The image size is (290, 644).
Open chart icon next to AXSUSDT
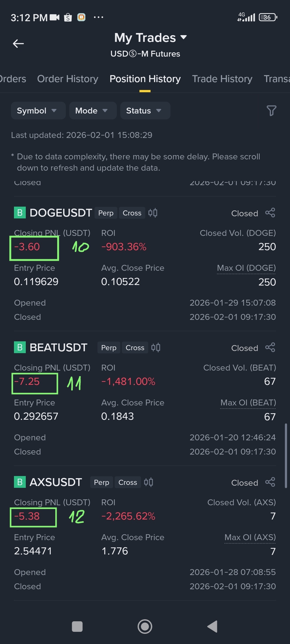click(x=148, y=482)
